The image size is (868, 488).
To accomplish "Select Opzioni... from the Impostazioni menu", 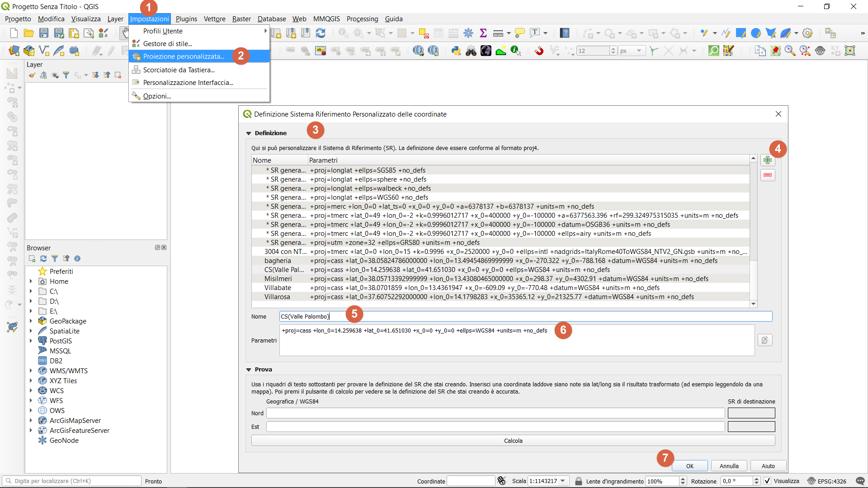I will (157, 96).
